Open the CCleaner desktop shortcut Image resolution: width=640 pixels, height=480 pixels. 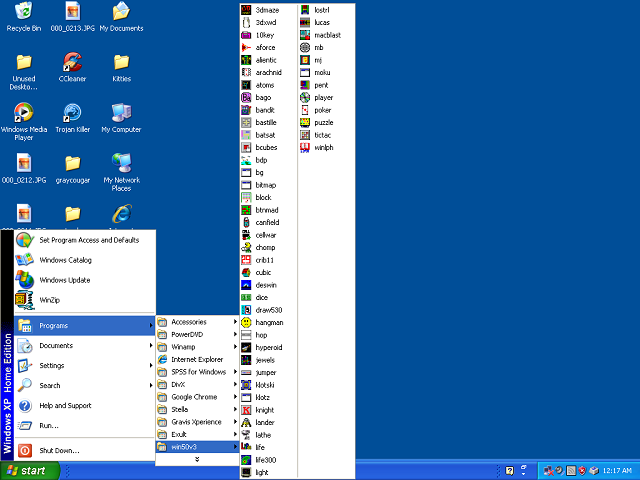72,67
